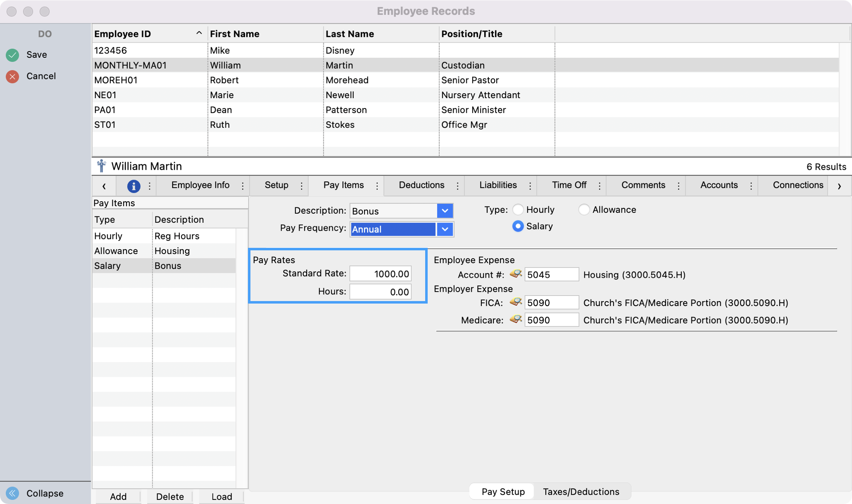Open the Pay Frequency Annual dropdown
The height and width of the screenshot is (504, 852).
tap(445, 229)
